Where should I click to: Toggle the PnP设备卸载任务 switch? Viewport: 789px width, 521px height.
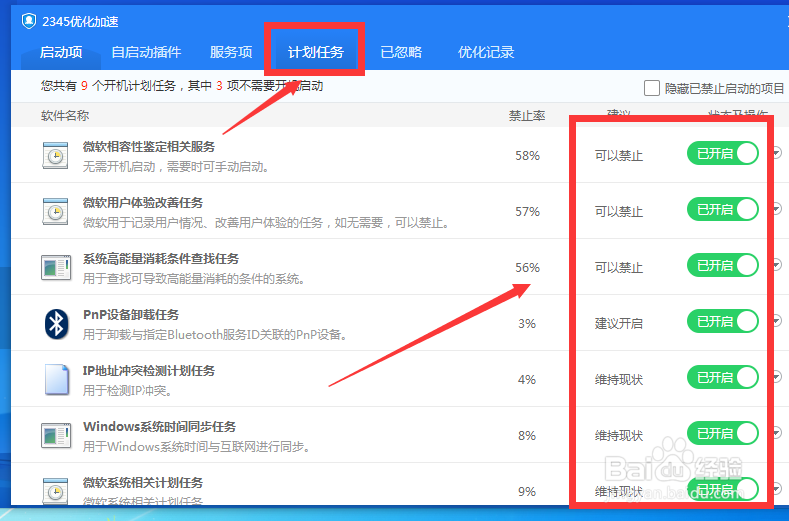(723, 321)
